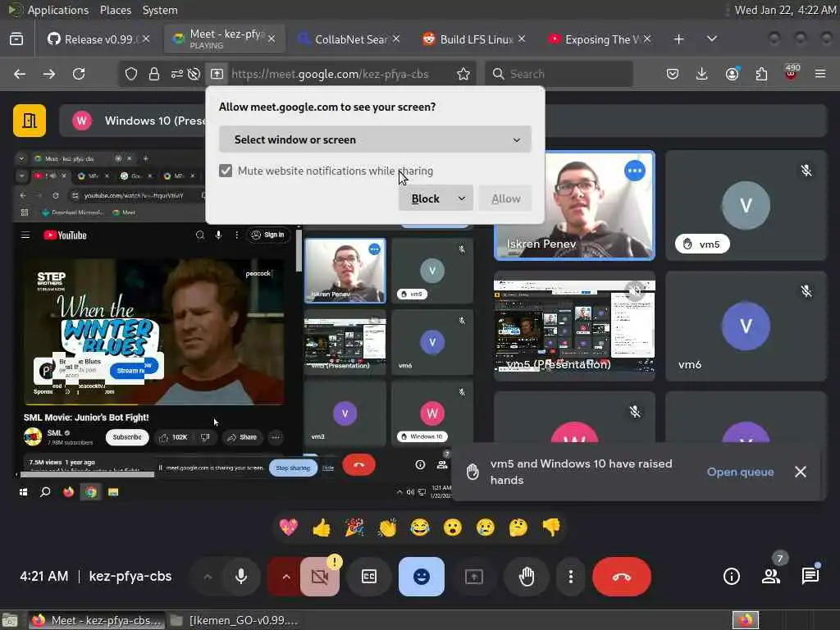Viewport: 840px width, 630px height.
Task: Open Iskren Penev tile options dots
Action: click(635, 171)
